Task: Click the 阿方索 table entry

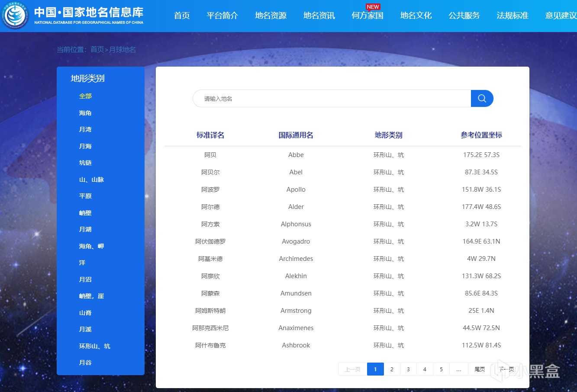Action: click(x=210, y=224)
